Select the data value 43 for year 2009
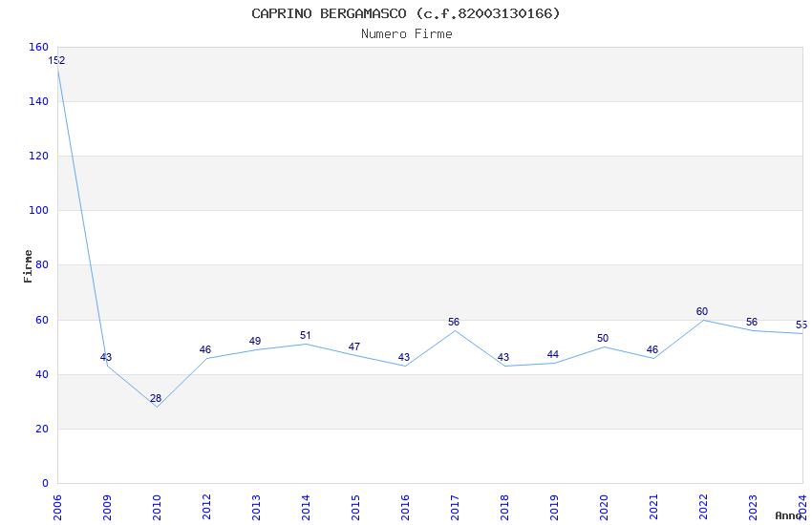 [x=106, y=357]
